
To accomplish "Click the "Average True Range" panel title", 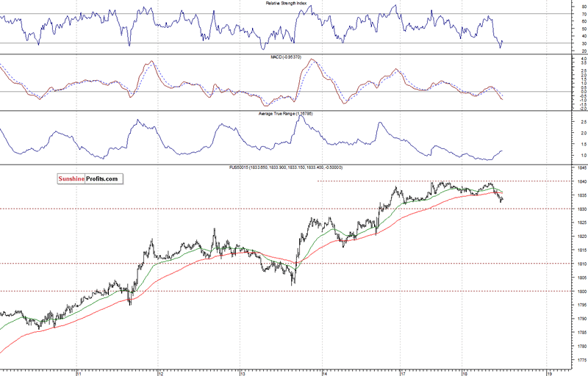I will 286,114.
